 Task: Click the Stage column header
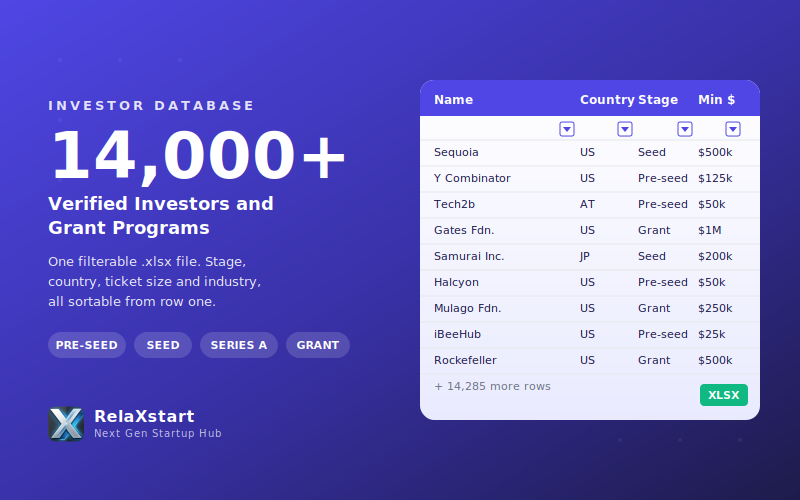click(658, 99)
